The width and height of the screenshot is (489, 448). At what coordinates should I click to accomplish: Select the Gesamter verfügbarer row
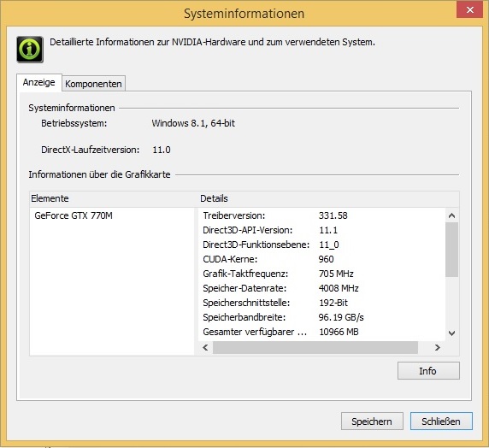point(321,332)
